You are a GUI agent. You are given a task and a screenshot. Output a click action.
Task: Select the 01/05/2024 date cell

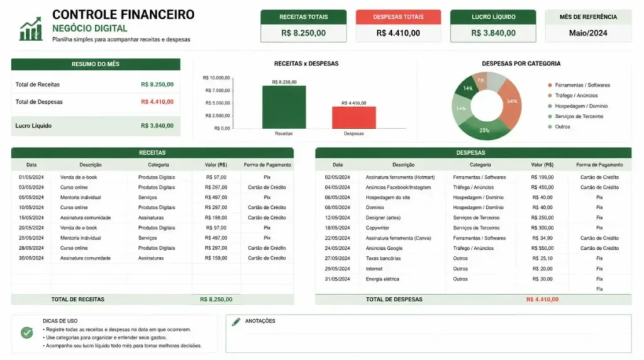click(31, 177)
